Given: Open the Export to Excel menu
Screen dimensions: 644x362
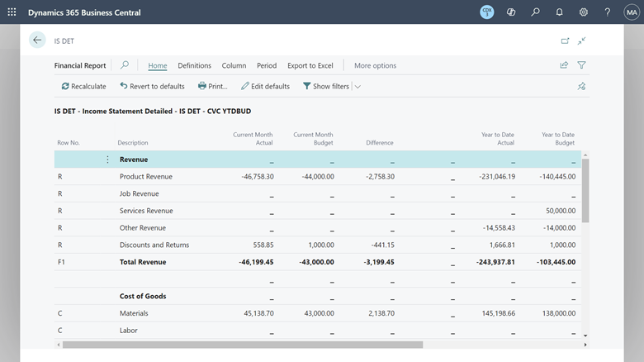Looking at the screenshot, I should click(310, 65).
